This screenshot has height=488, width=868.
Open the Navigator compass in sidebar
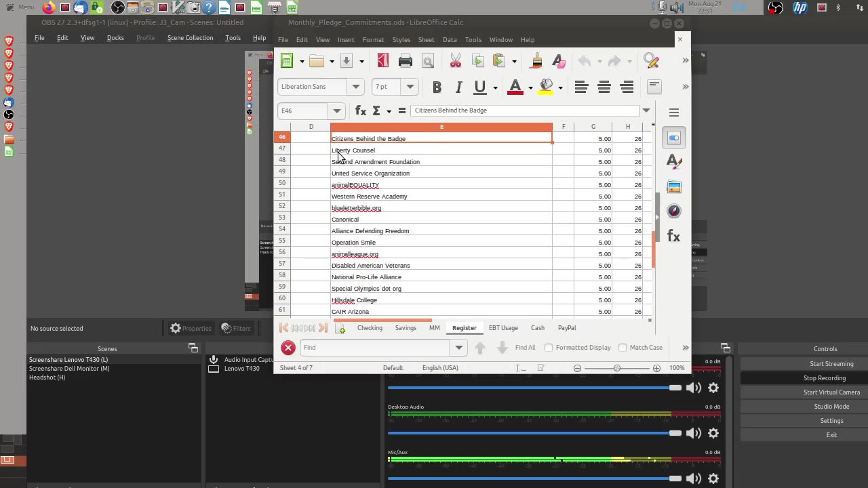coord(673,211)
